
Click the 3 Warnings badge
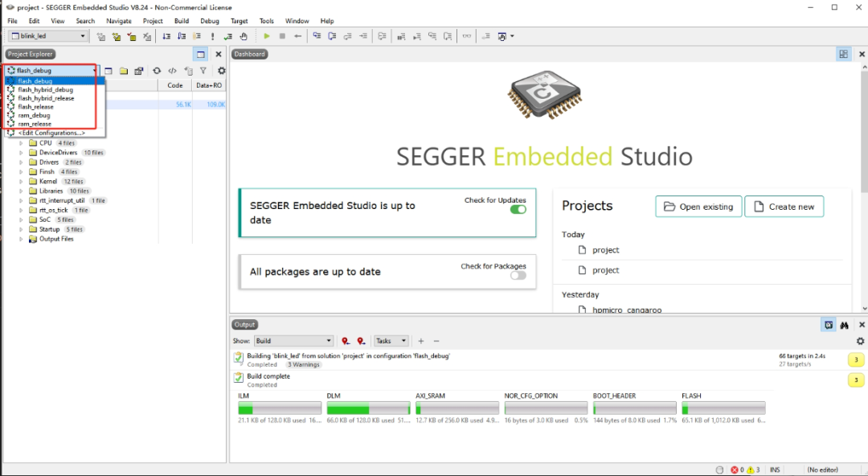pos(303,364)
